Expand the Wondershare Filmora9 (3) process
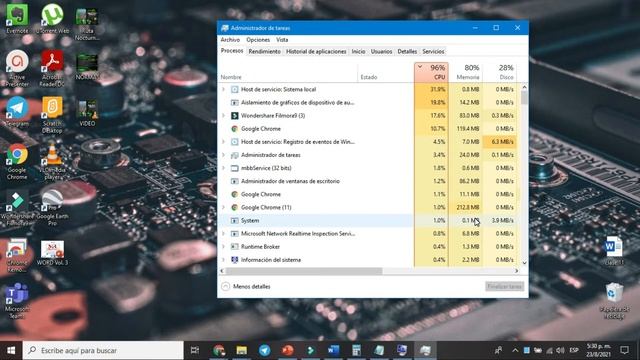This screenshot has height=360, width=640. [223, 116]
